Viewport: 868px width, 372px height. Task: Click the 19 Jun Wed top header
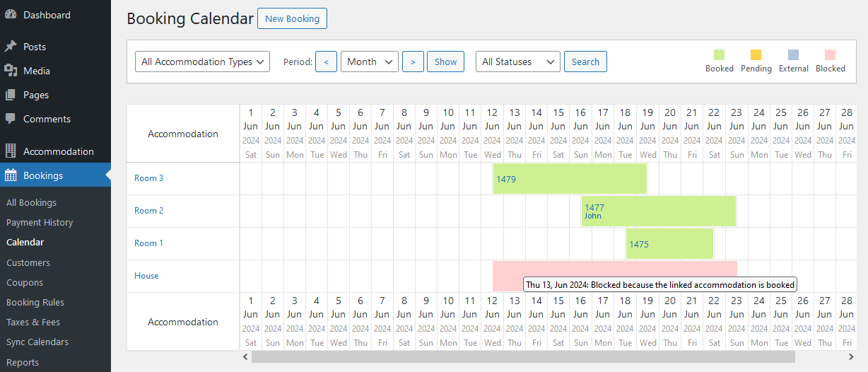[647, 134]
